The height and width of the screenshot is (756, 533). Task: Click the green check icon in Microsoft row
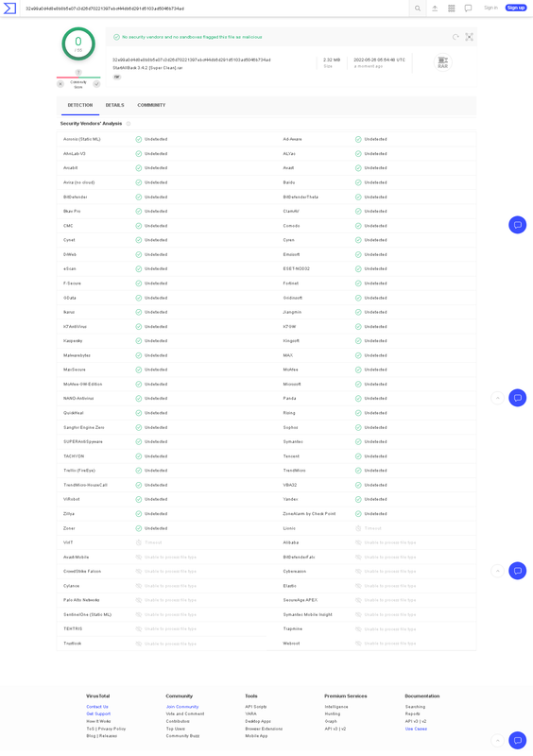[x=358, y=385]
